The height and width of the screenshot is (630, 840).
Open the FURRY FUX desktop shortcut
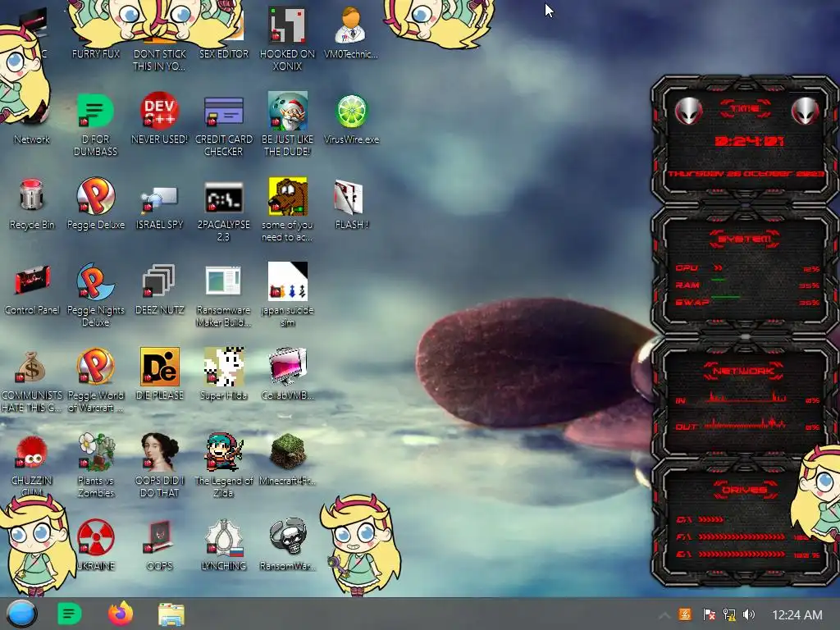tap(96, 53)
